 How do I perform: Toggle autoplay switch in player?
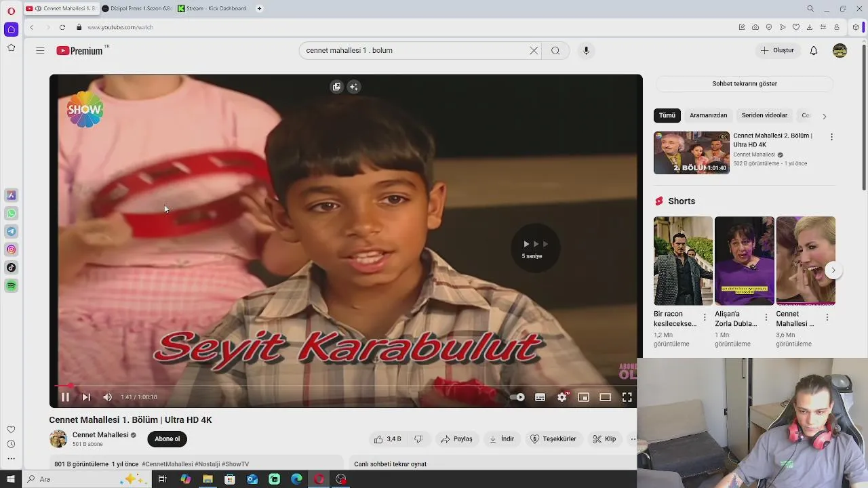pos(517,397)
